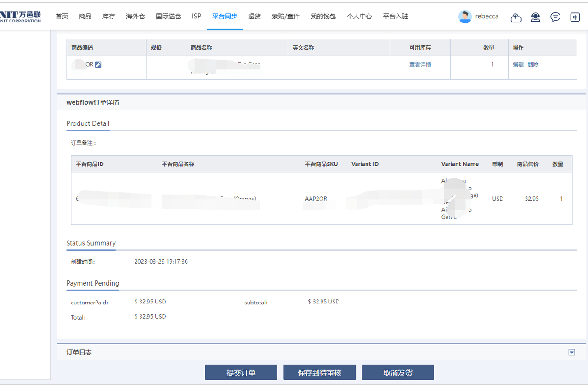Click the cloud upload icon
The width and height of the screenshot is (588, 387).
click(x=516, y=17)
